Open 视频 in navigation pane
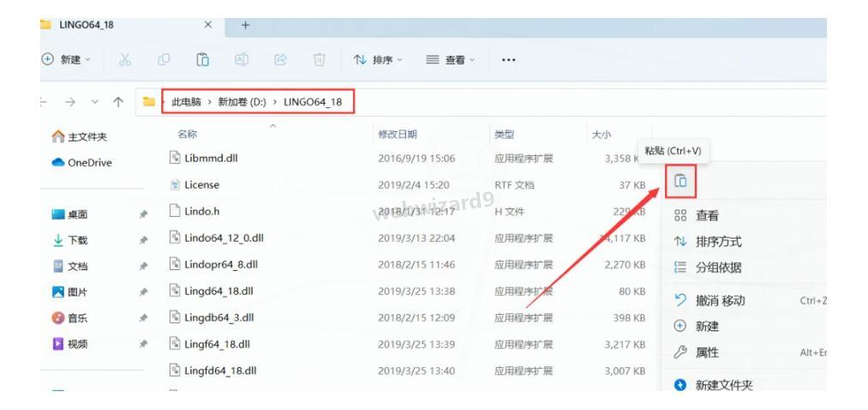 point(69,344)
